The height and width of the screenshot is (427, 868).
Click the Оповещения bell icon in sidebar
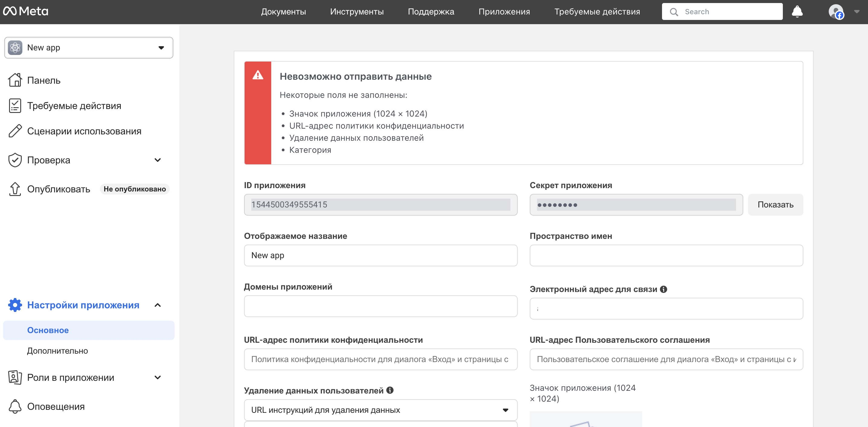coord(15,406)
